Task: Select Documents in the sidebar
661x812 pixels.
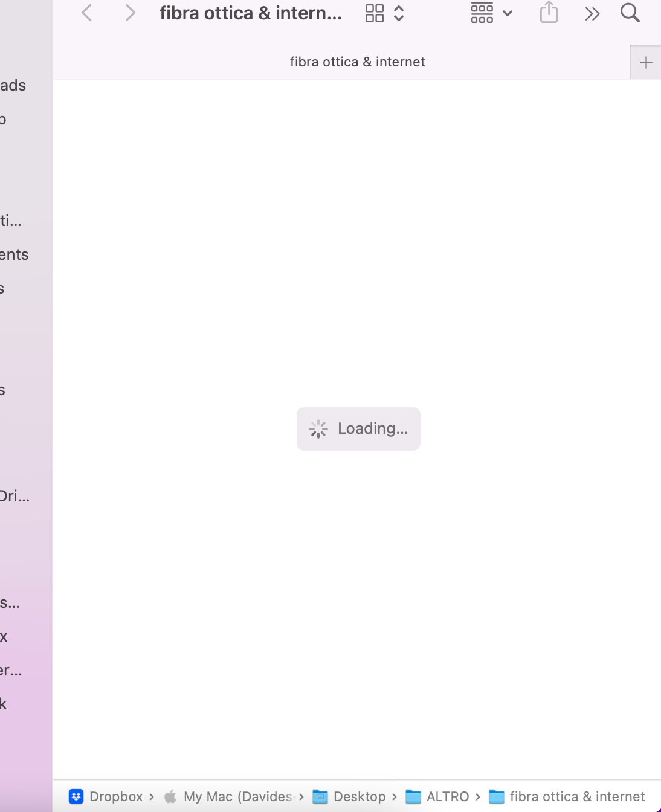Action: [14, 254]
